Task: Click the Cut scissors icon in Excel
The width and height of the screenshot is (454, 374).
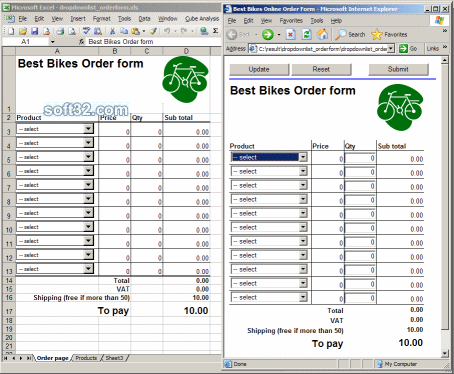Action: coord(112,31)
